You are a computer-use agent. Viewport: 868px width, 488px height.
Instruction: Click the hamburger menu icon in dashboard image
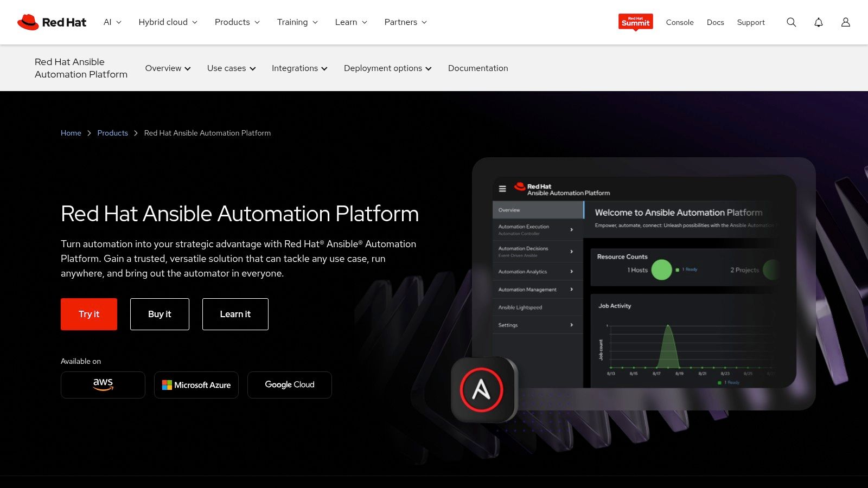(502, 189)
